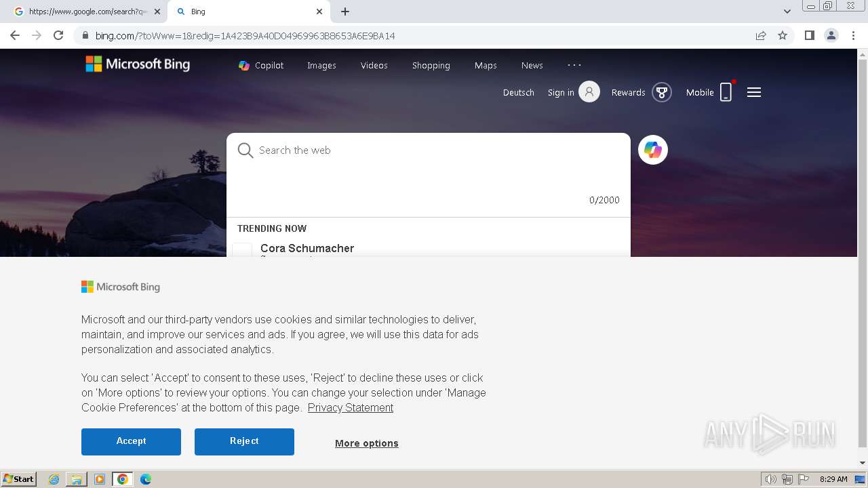Click the user avatar icon
This screenshot has width=868, height=488.
(x=589, y=91)
